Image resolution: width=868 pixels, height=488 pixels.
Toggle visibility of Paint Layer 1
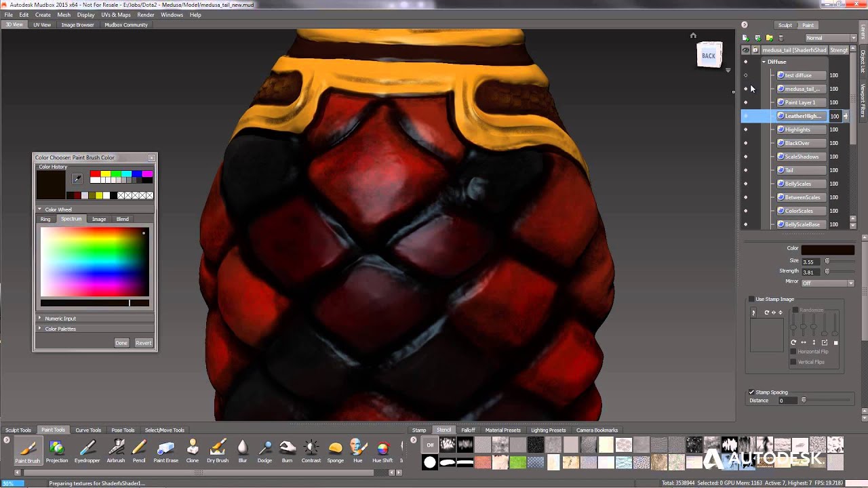point(745,102)
